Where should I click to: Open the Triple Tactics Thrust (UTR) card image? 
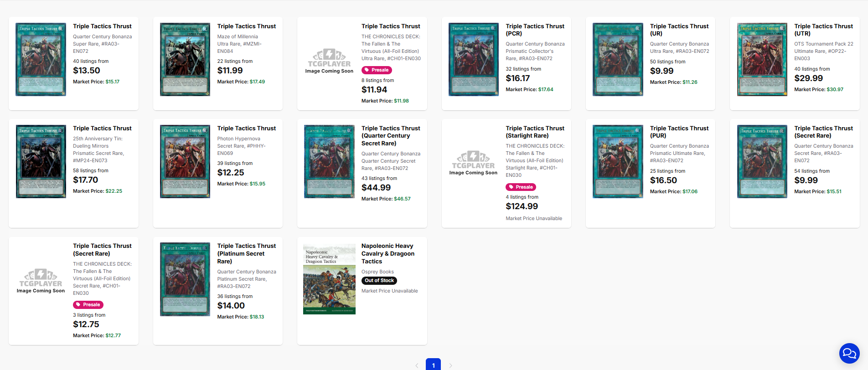pos(762,59)
